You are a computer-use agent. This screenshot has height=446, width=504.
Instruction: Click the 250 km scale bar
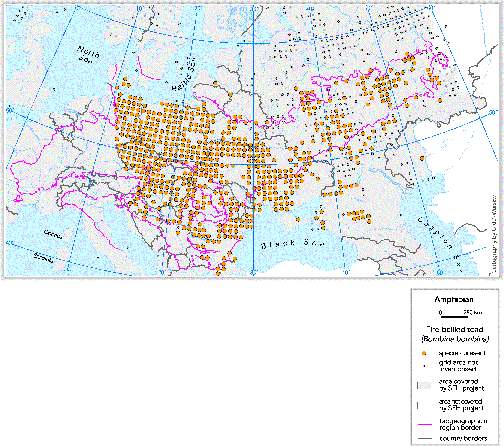click(x=454, y=316)
